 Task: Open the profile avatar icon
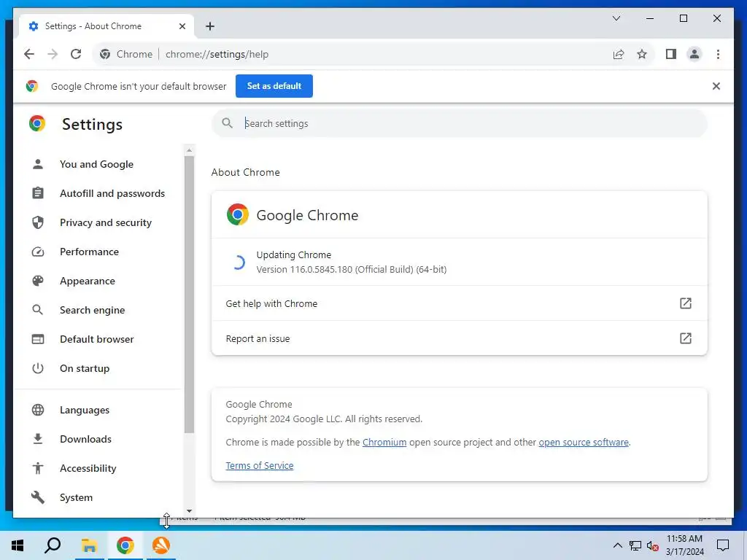pyautogui.click(x=694, y=54)
